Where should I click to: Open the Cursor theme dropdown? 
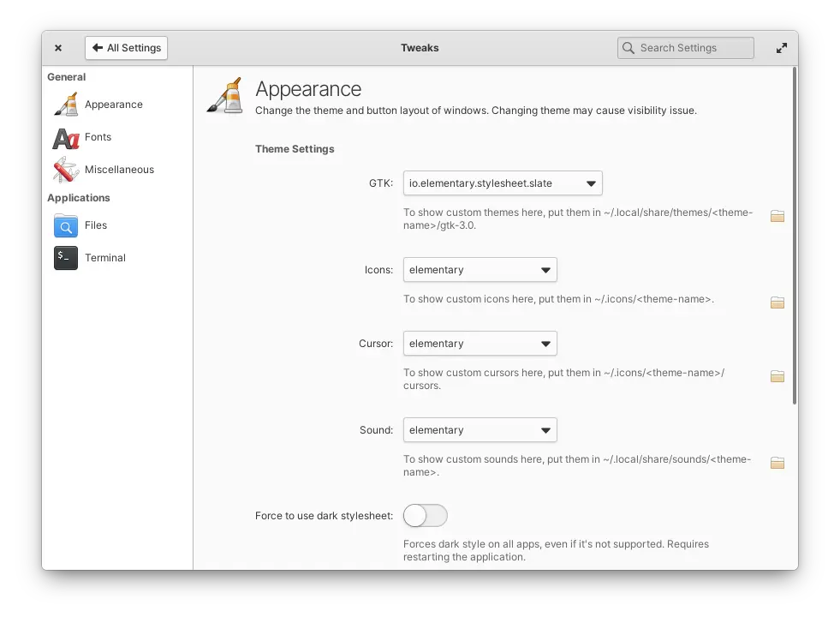(480, 344)
